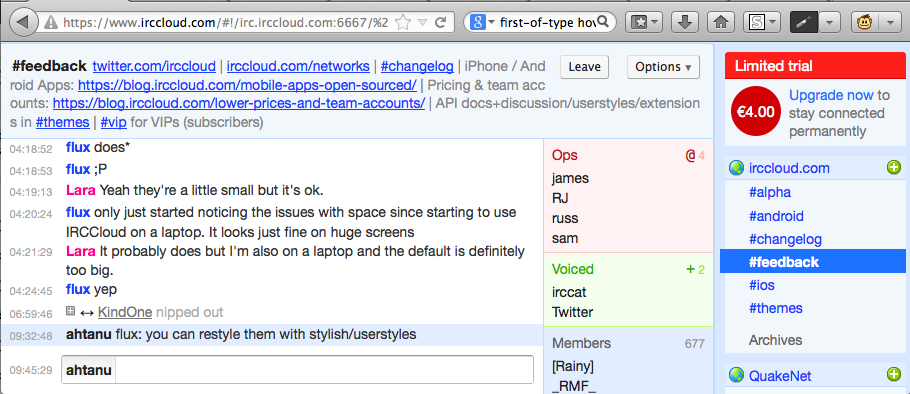
Task: Click the Greasemonkey monkey icon
Action: pyautogui.click(x=866, y=23)
